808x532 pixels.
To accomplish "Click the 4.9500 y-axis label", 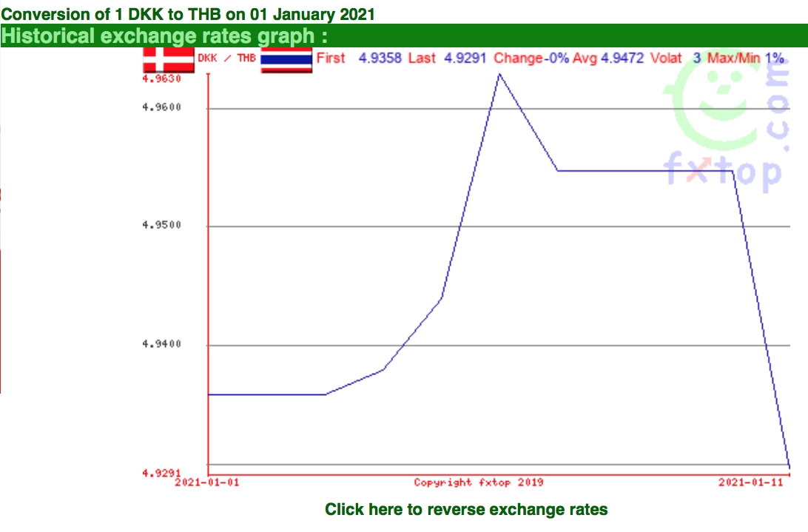I will 161,226.
